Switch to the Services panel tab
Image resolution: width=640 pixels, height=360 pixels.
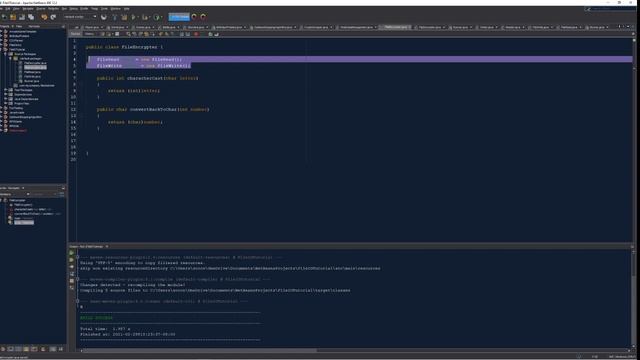tap(34, 27)
